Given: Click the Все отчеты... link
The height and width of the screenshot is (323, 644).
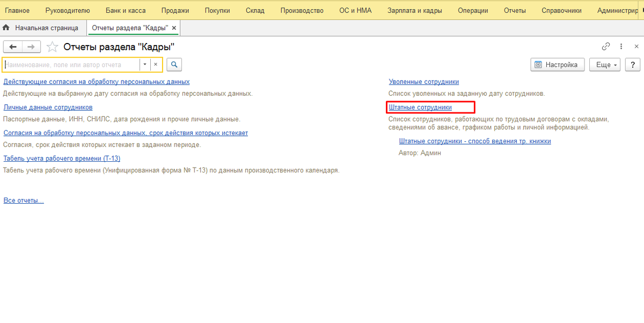Looking at the screenshot, I should (24, 200).
